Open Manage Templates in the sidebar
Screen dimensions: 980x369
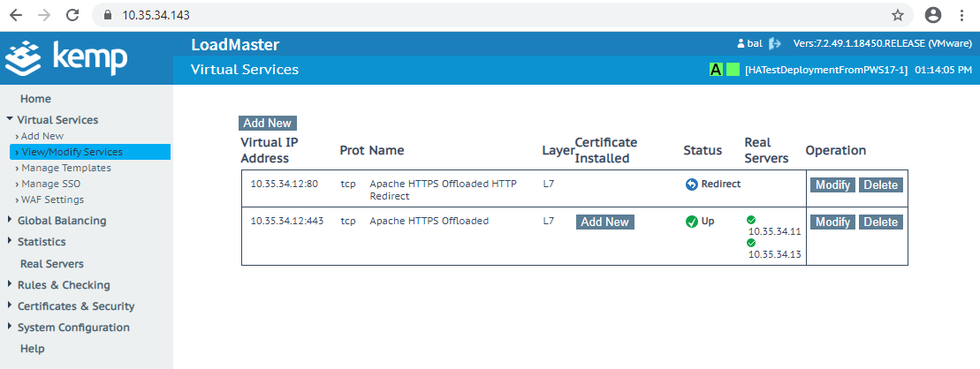click(66, 168)
